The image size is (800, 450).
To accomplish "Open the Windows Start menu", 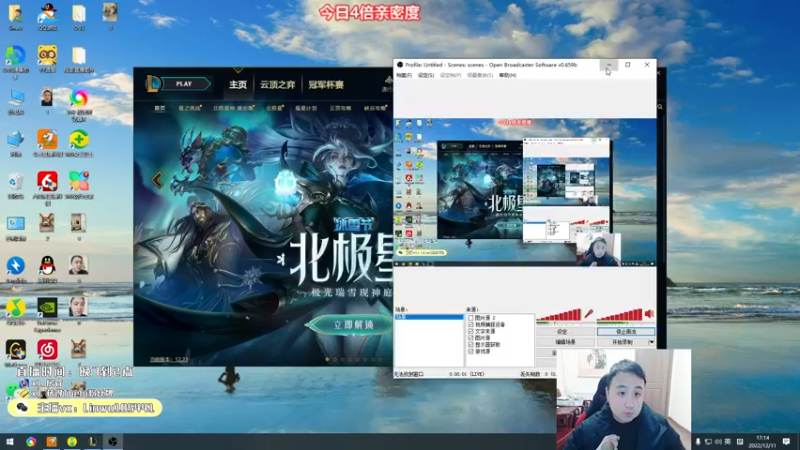I will 10,441.
